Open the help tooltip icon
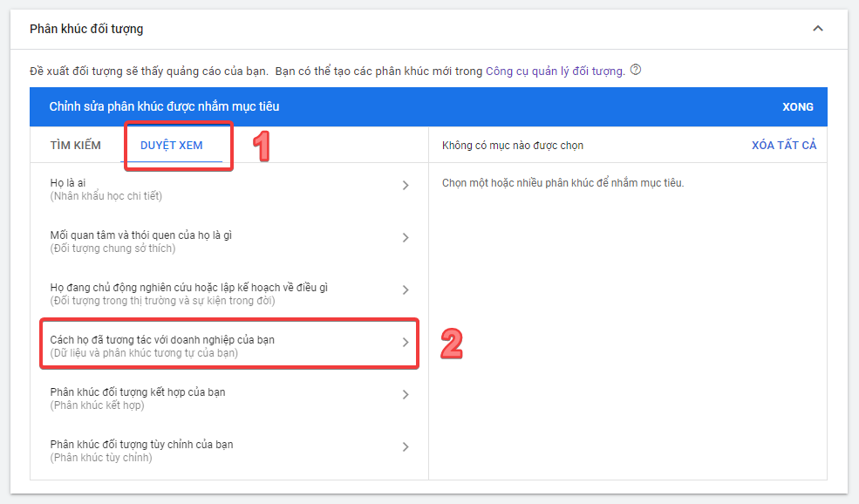Screen dimensions: 859x504 coord(636,71)
